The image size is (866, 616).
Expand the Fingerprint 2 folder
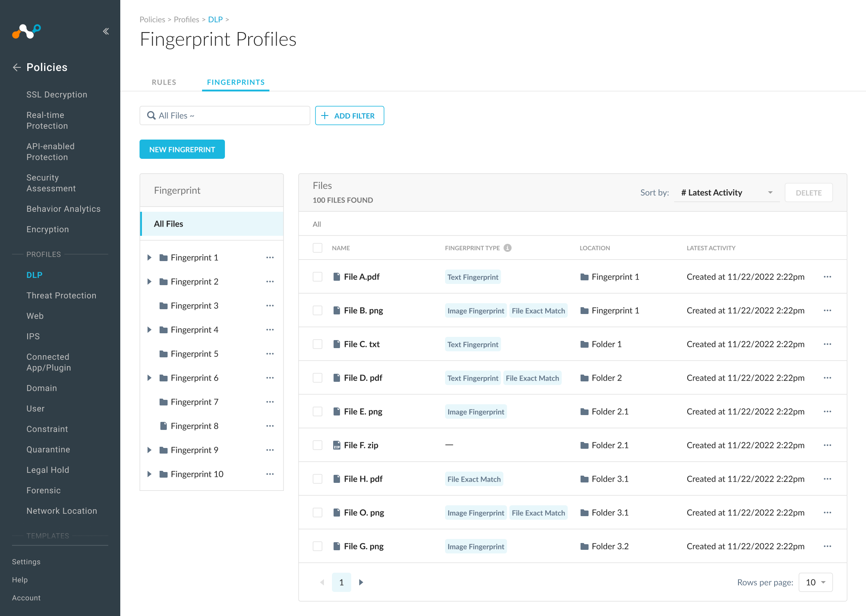(150, 282)
